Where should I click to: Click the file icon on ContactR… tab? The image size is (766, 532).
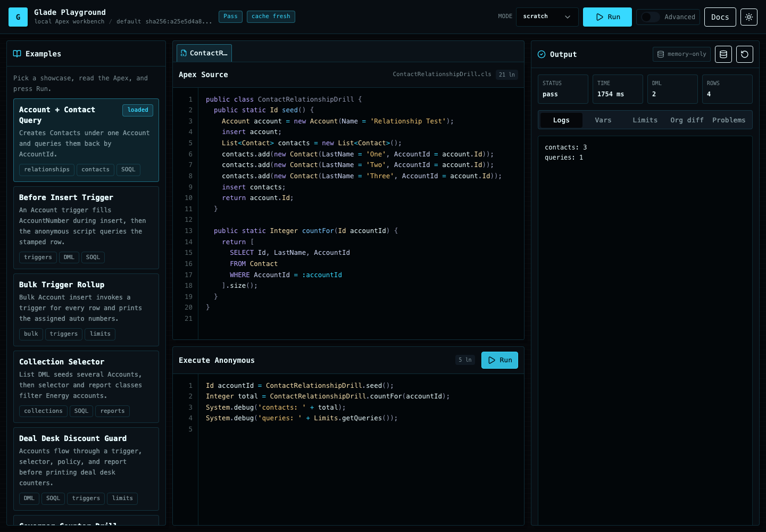184,53
